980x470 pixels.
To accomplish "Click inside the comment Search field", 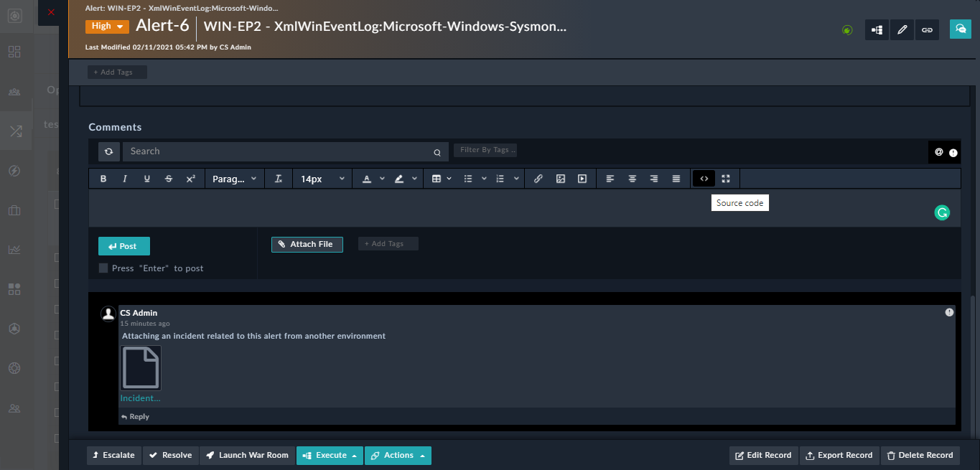I will tap(280, 151).
